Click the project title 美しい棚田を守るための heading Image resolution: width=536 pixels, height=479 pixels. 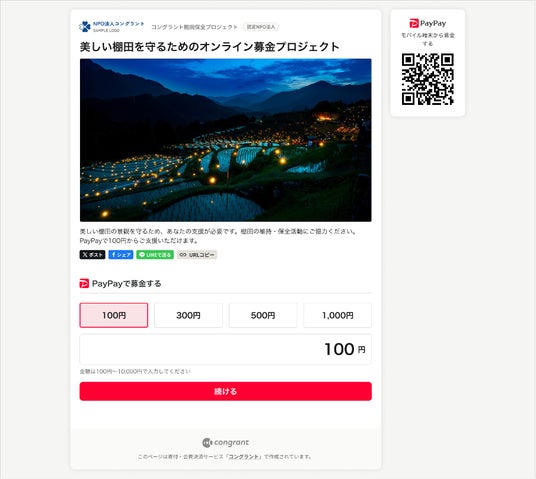pos(210,46)
